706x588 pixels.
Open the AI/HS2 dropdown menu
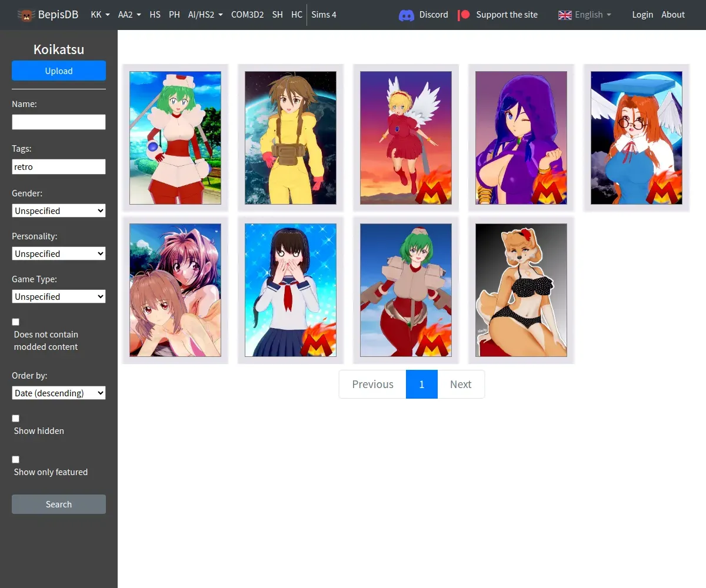[x=205, y=15]
